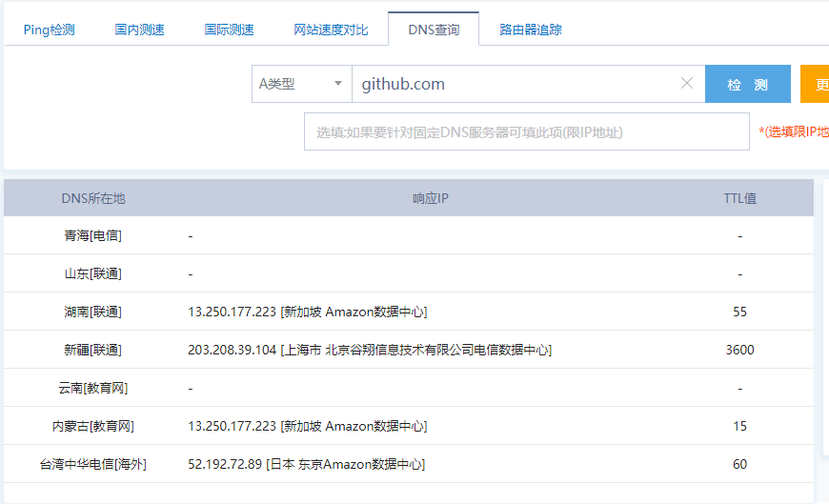This screenshot has width=829, height=504.
Task: Click the 湖南[联通] response IP 13.250.177.223
Action: click(233, 312)
